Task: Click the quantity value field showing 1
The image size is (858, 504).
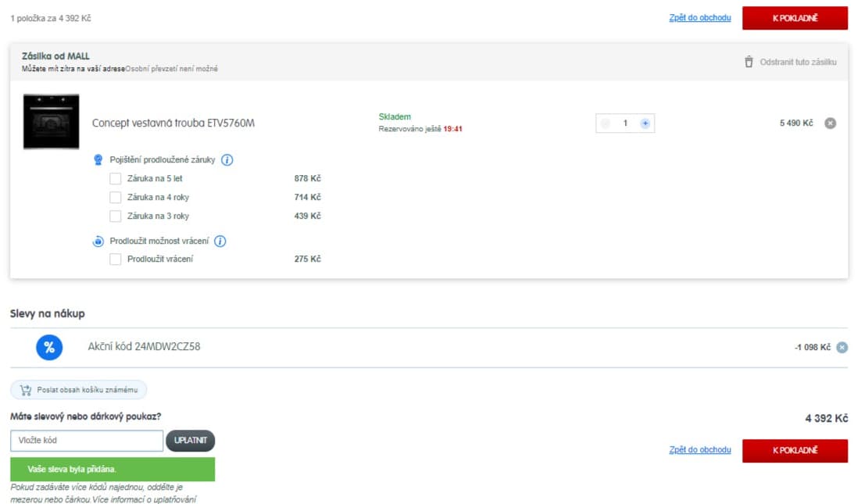Action: pos(625,123)
